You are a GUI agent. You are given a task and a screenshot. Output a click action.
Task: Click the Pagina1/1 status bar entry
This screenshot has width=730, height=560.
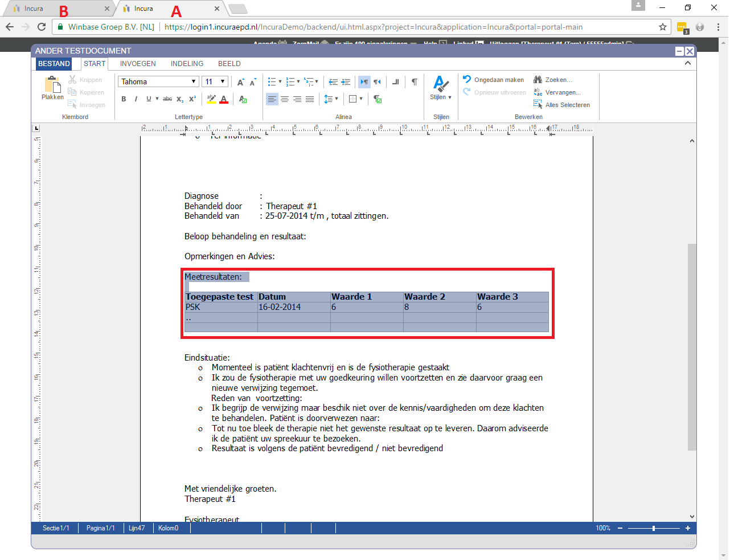[x=101, y=528]
